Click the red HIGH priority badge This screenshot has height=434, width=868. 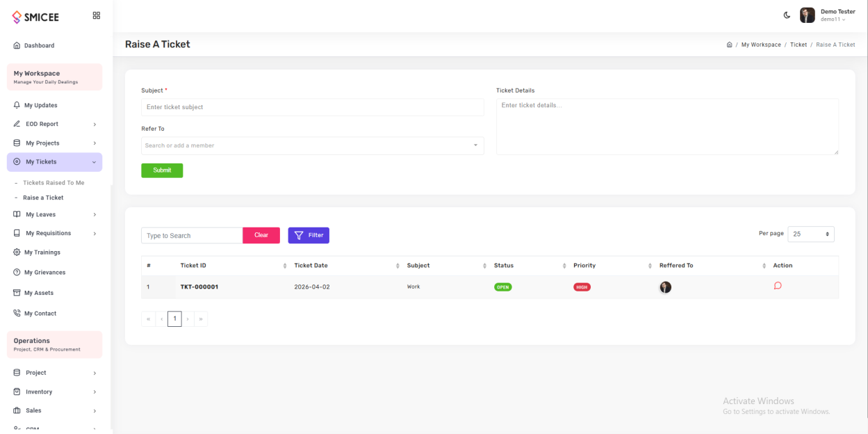click(x=582, y=287)
